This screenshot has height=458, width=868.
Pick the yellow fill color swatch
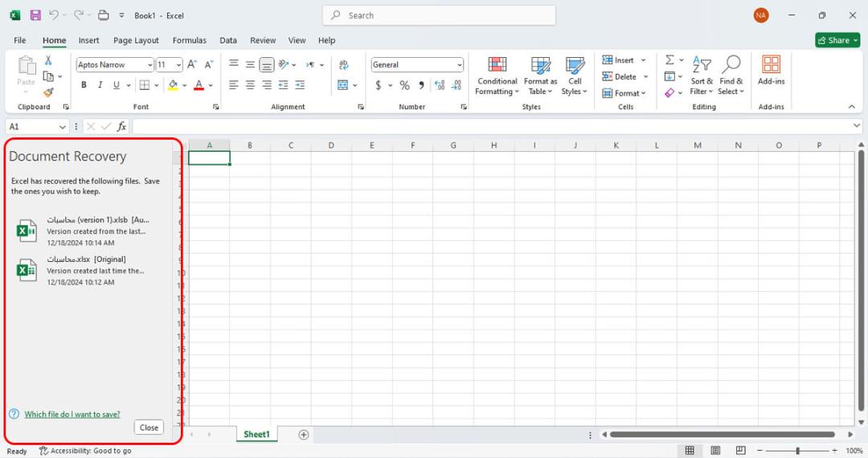tap(173, 85)
